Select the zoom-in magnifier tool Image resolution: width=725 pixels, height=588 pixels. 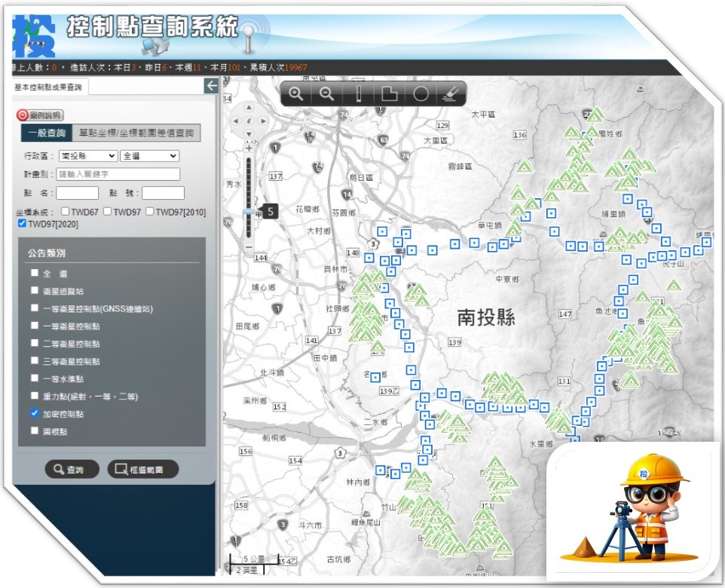click(296, 94)
